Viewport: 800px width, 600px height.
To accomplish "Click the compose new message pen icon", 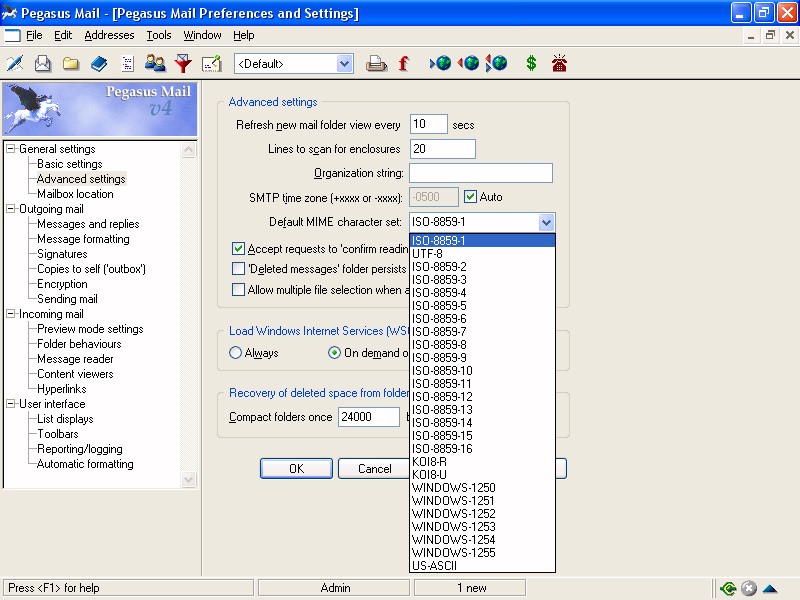I will point(15,64).
